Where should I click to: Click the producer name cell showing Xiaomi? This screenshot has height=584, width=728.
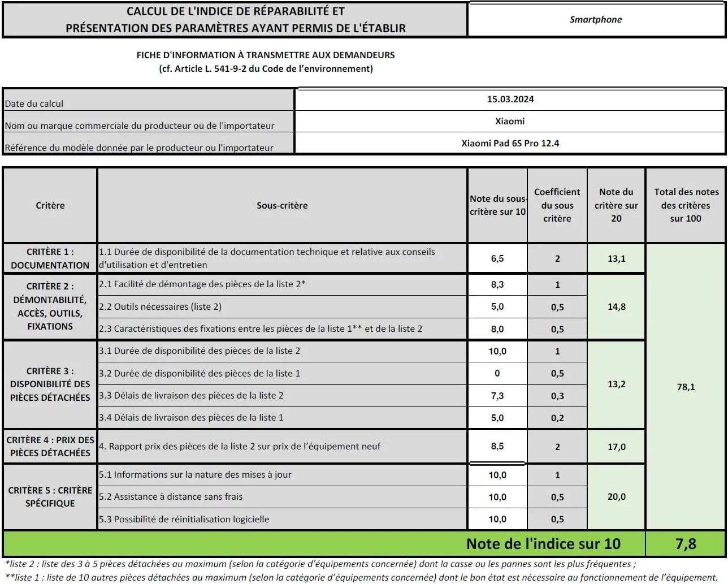(510, 122)
